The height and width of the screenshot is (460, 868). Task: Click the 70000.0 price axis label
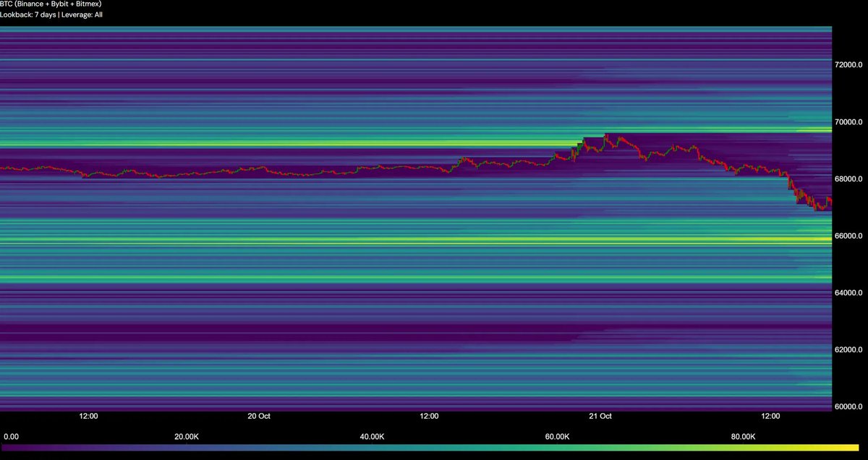(849, 122)
